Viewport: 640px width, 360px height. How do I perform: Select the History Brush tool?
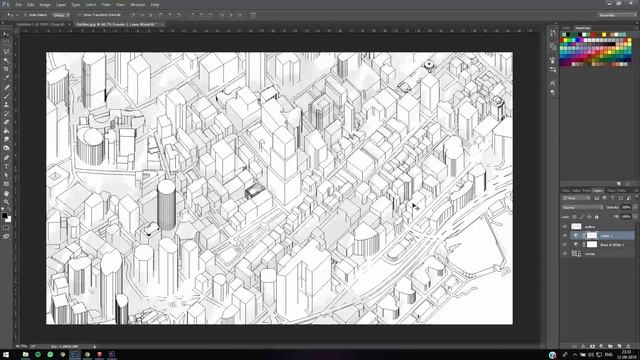click(x=6, y=113)
